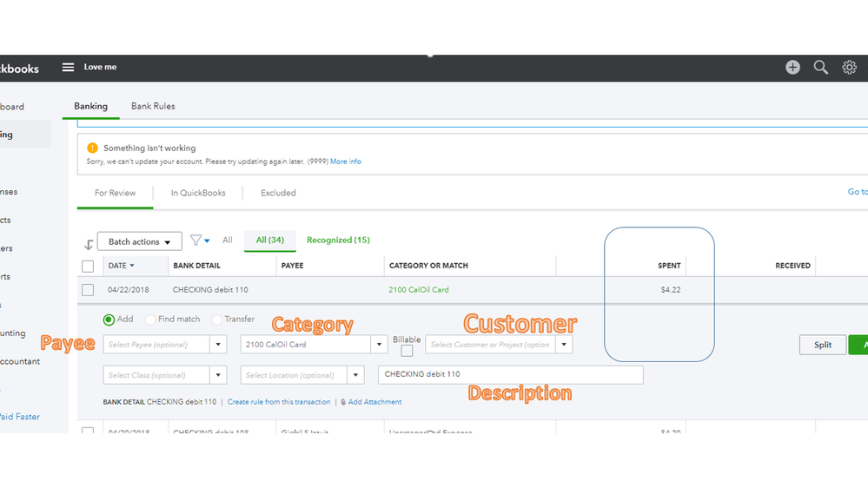Open the For Review tab
This screenshot has height=488, width=868.
pos(116,193)
